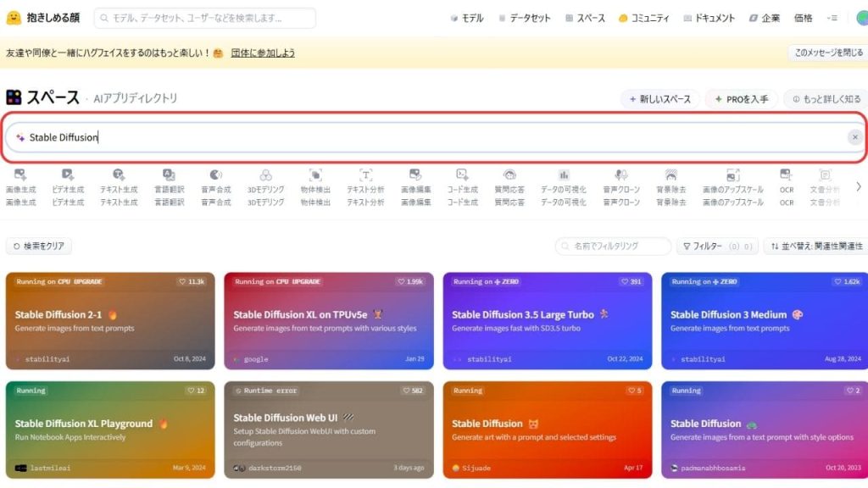Select the 音声クローン category icon
The image size is (868, 488).
621,175
